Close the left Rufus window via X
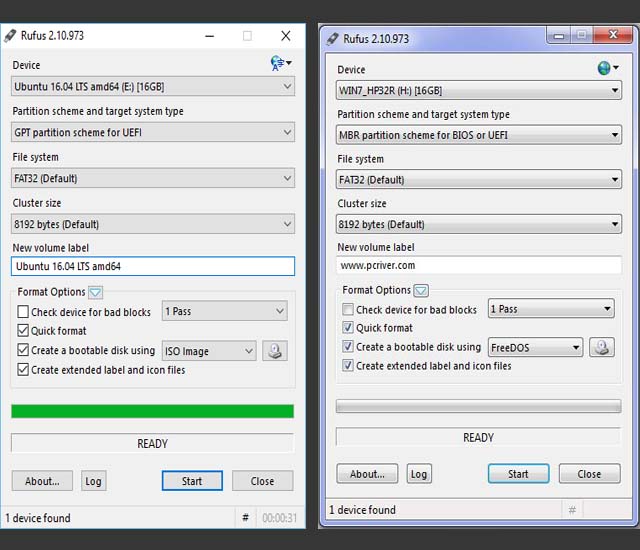Screen dimensions: 640x550 click(x=286, y=36)
